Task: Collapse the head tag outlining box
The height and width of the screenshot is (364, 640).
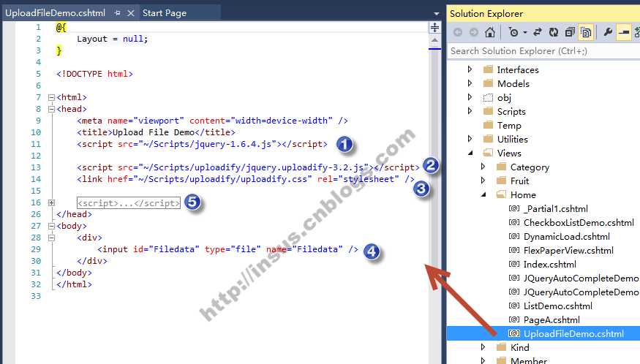Action: (x=51, y=109)
